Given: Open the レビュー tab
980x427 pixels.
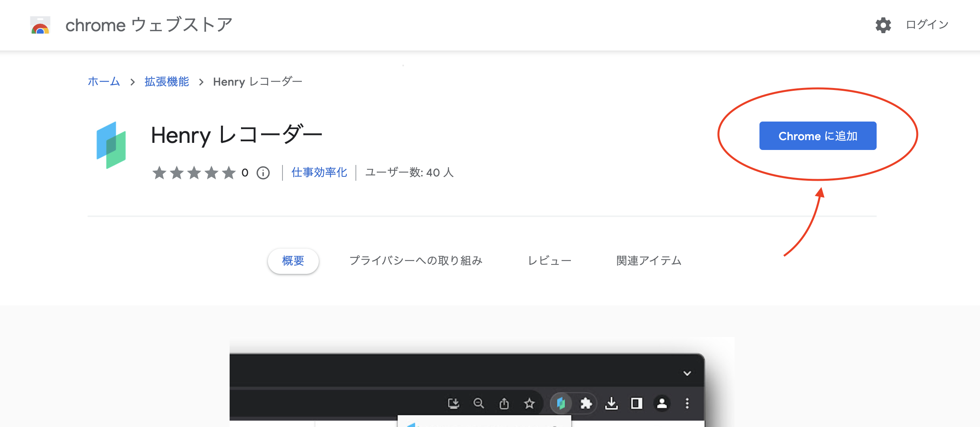Looking at the screenshot, I should point(549,261).
